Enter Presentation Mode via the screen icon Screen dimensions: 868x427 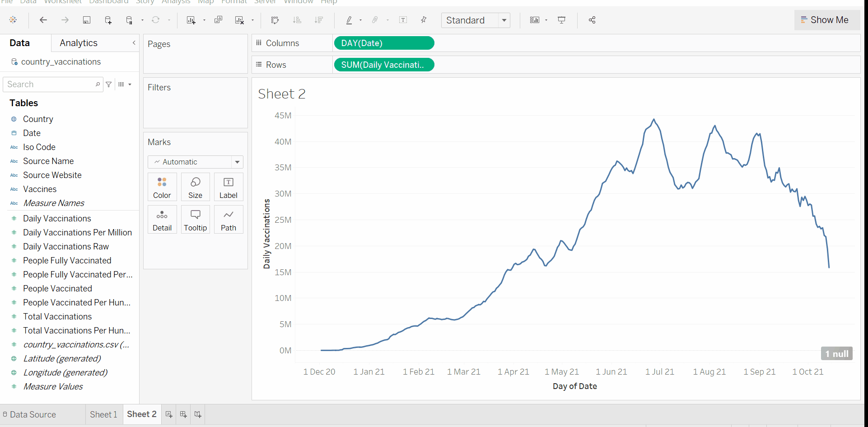click(562, 20)
